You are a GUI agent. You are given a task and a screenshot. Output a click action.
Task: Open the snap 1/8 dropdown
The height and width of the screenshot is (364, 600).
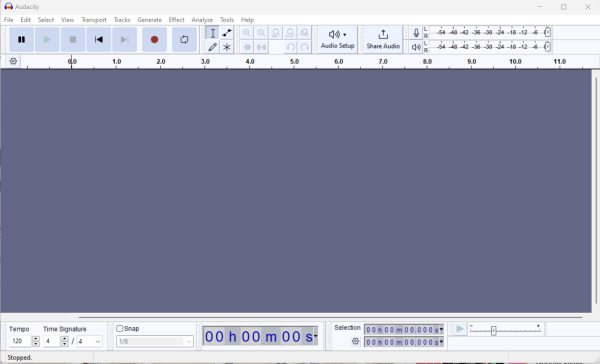155,341
